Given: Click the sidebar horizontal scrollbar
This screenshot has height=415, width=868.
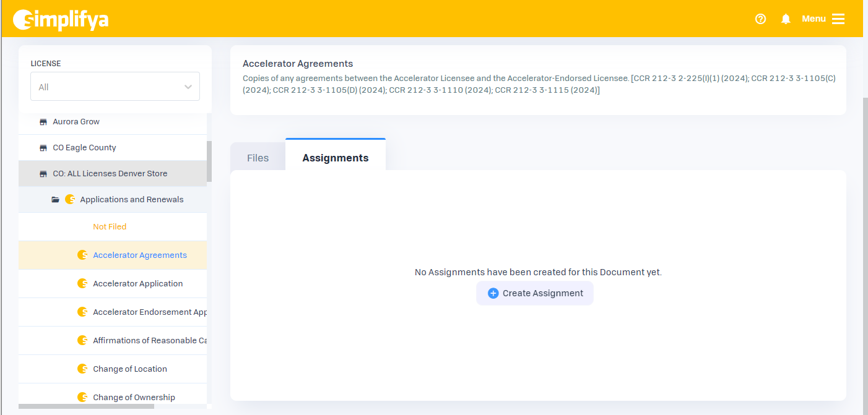Looking at the screenshot, I should [x=87, y=406].
